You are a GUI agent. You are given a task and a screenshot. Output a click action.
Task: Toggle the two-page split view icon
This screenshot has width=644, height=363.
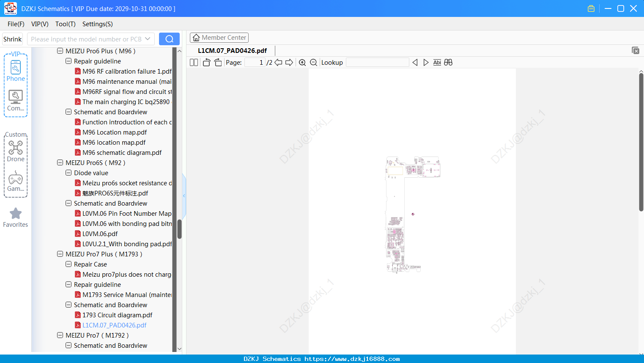coord(194,63)
